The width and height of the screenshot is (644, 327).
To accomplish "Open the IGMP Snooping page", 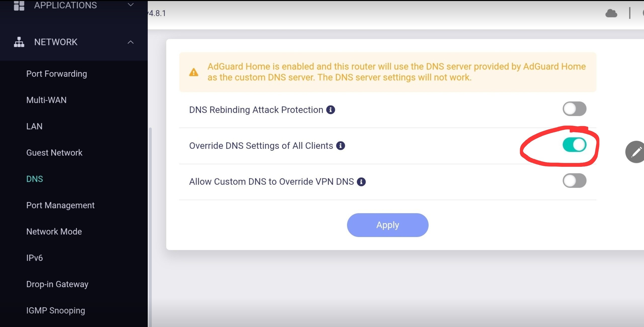I will (56, 310).
